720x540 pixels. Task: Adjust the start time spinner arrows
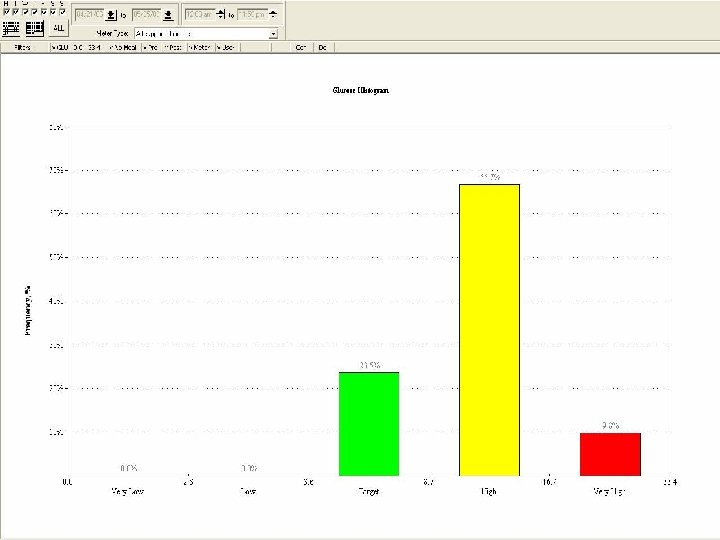(x=220, y=15)
